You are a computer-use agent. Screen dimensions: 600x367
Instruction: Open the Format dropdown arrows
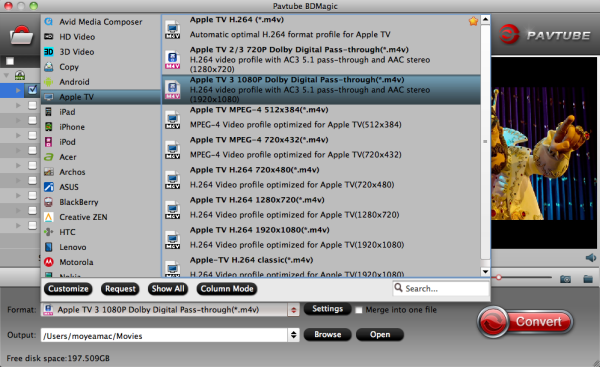[293, 310]
